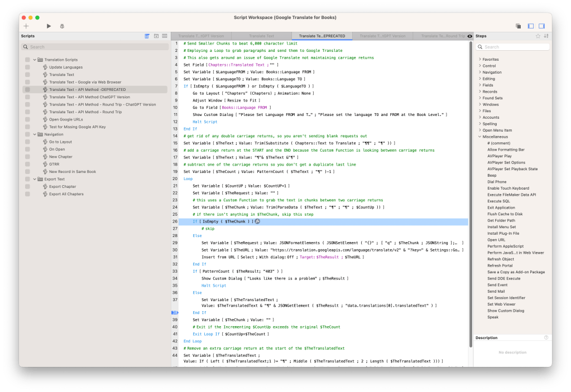Viewport: 571px width, 392px height.
Task: Click the stacked windows icon in the toolbar
Action: pos(518,26)
